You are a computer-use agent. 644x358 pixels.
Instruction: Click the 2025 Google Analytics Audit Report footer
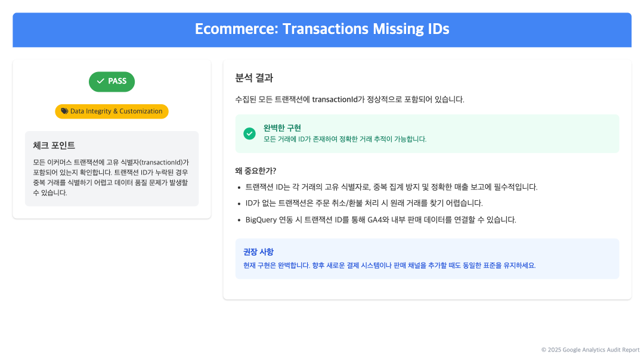coord(590,350)
